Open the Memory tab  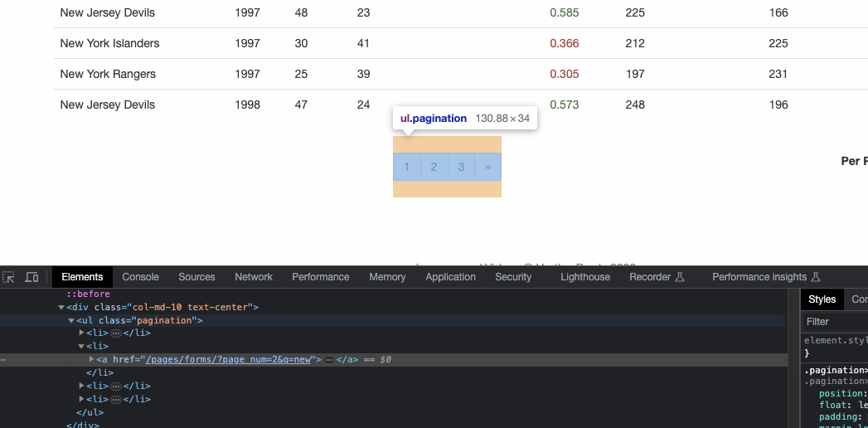tap(387, 277)
